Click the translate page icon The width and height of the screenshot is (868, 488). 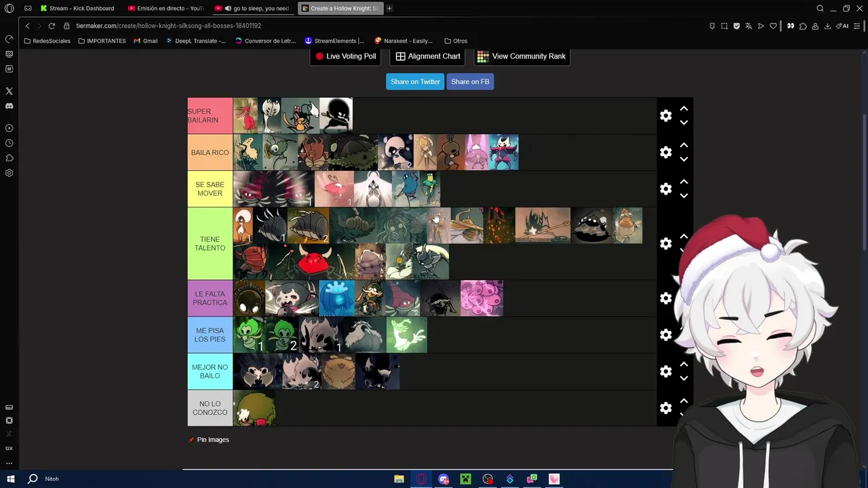point(749,26)
